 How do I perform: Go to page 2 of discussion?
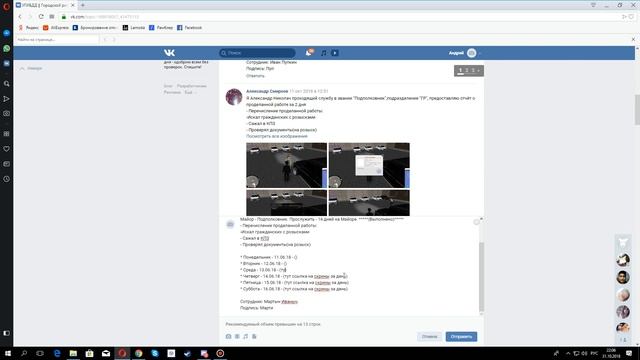point(467,71)
